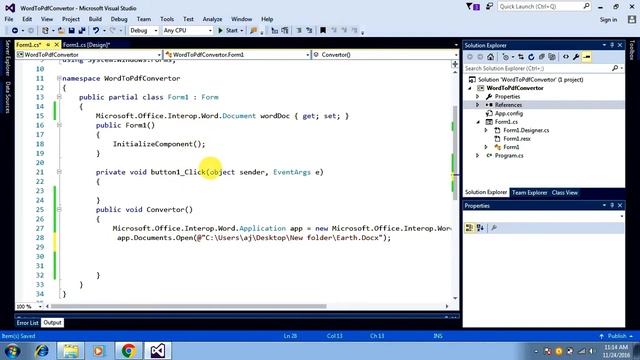Click the notifications flag icon

click(473, 7)
